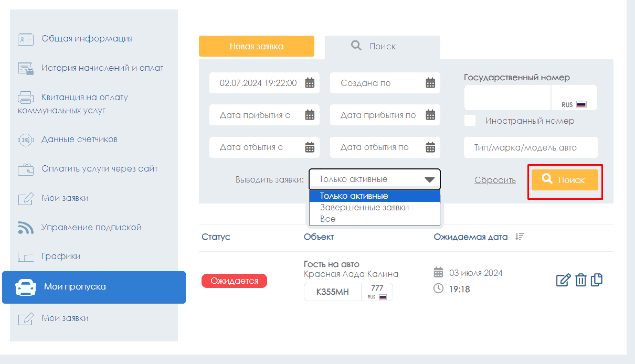Copy the pass with the duplicate icon
Viewport: 635px width, 364px height.
[597, 280]
